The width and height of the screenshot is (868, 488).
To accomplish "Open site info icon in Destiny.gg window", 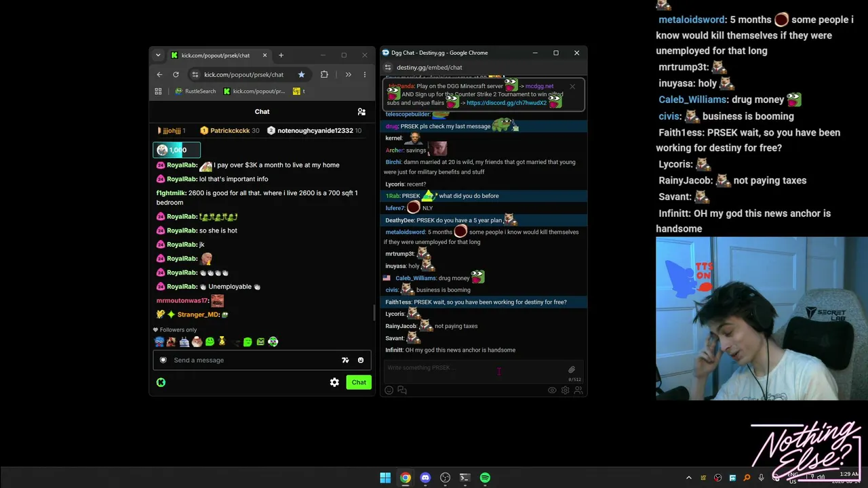I will click(x=388, y=67).
